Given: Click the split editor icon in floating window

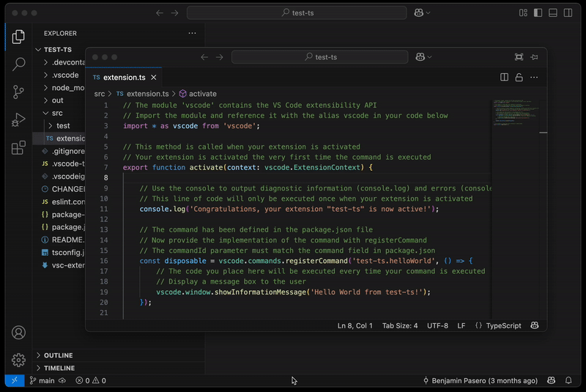Looking at the screenshot, I should pos(504,77).
